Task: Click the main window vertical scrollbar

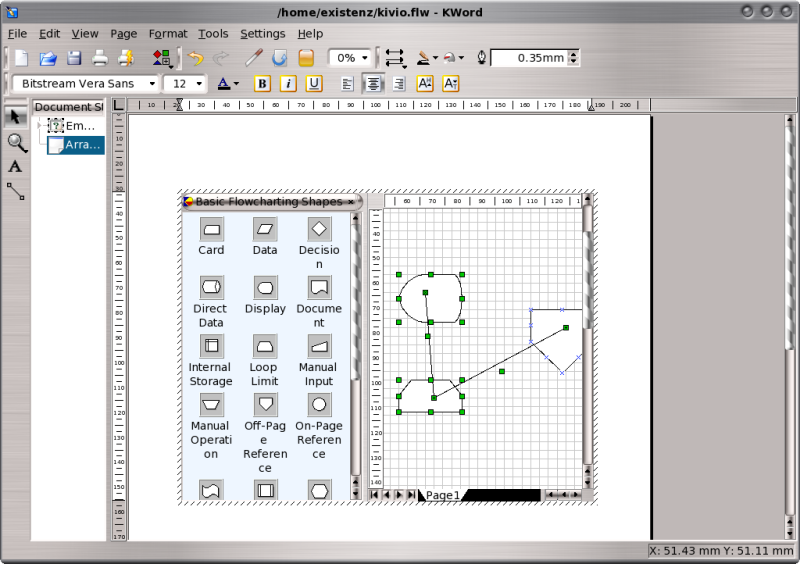Action: pyautogui.click(x=790, y=327)
